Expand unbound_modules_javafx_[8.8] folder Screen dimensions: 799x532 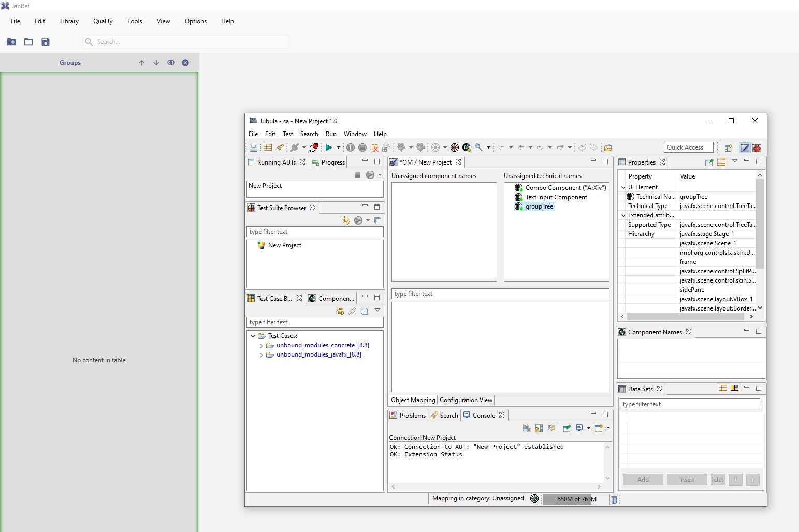click(x=261, y=354)
